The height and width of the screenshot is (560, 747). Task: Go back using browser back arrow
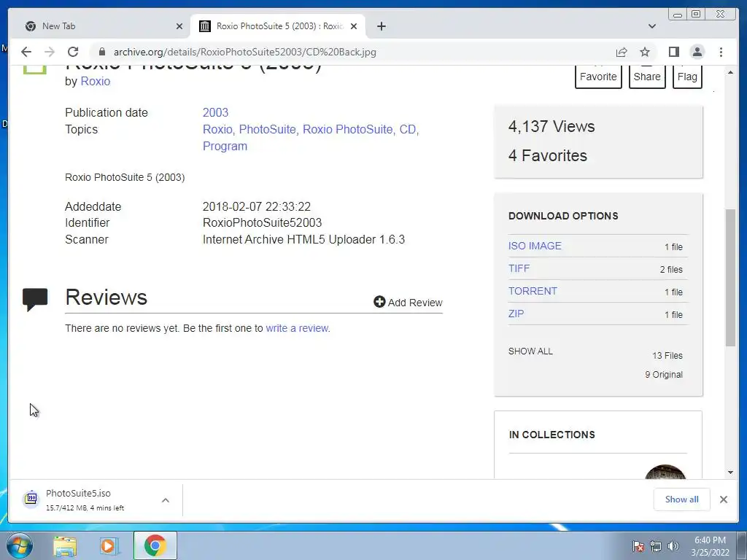[26, 52]
